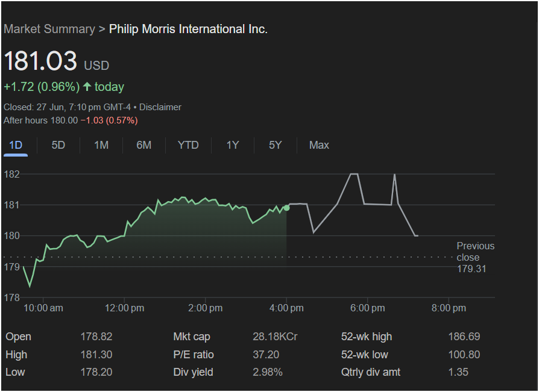Click the Open value 178.82
The image size is (539, 392).
(x=96, y=337)
